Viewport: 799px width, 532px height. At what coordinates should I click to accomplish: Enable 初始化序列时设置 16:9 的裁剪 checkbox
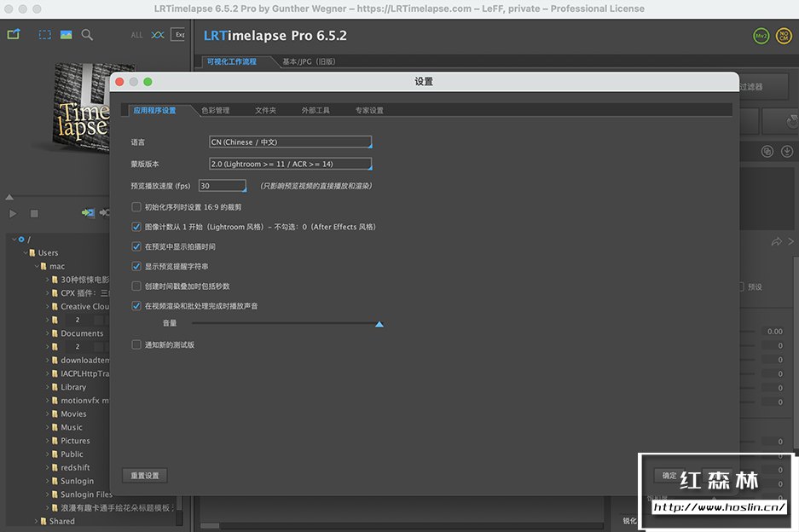[136, 207]
